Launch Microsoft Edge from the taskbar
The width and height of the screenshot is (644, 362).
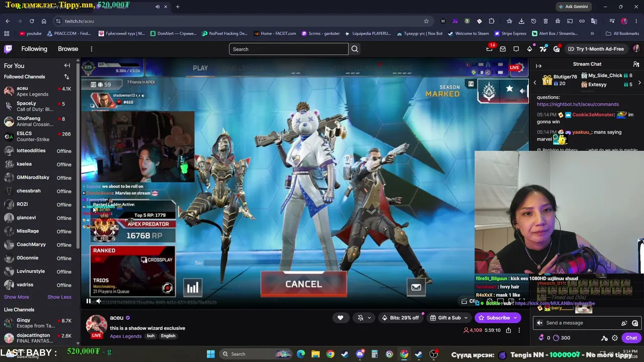click(301, 354)
